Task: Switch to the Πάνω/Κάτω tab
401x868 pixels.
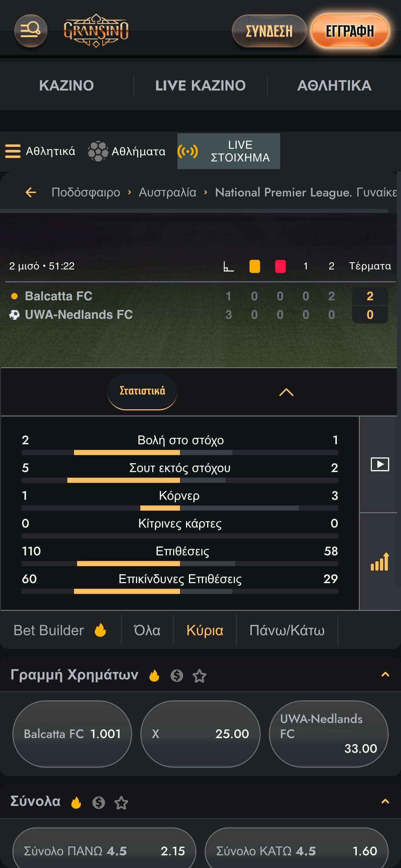Action: (x=287, y=630)
